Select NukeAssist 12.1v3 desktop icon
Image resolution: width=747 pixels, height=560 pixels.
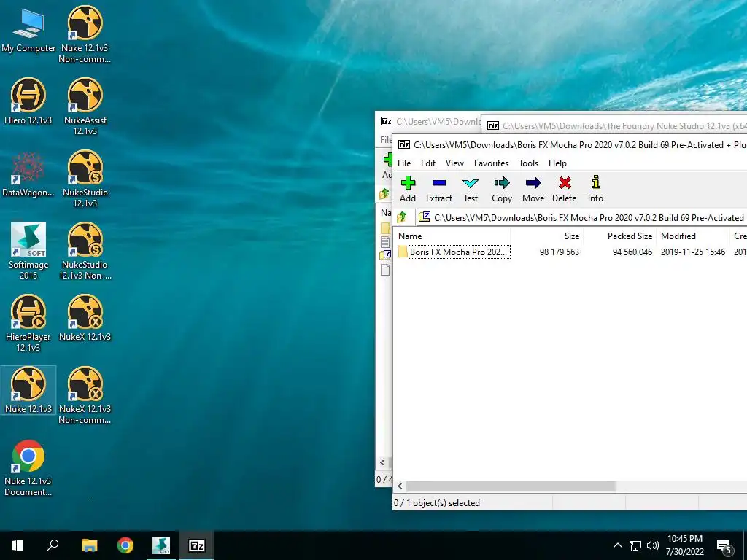85,106
